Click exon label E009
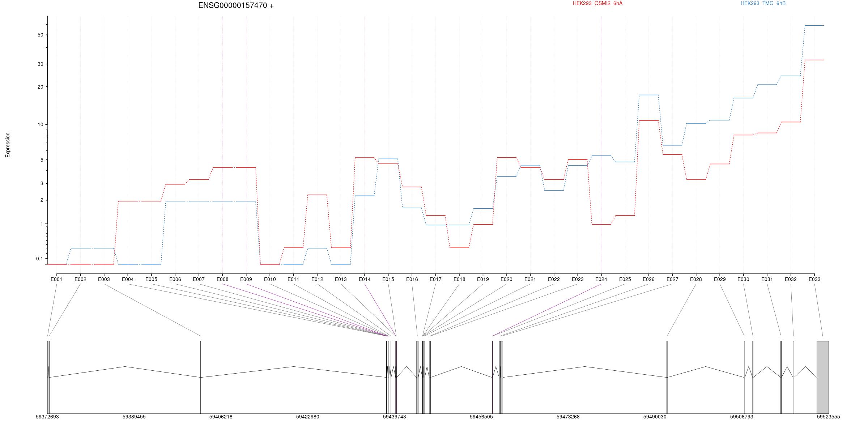This screenshot has width=868, height=434. pyautogui.click(x=246, y=279)
